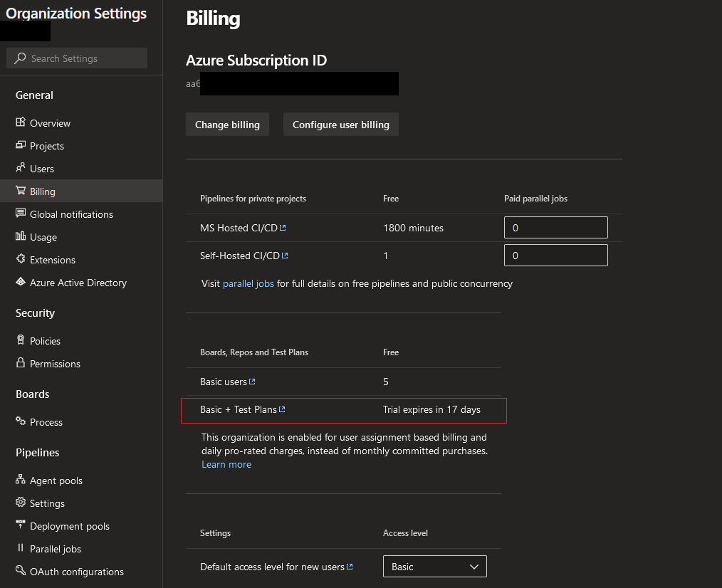Click the Permissions lock icon

20,362
